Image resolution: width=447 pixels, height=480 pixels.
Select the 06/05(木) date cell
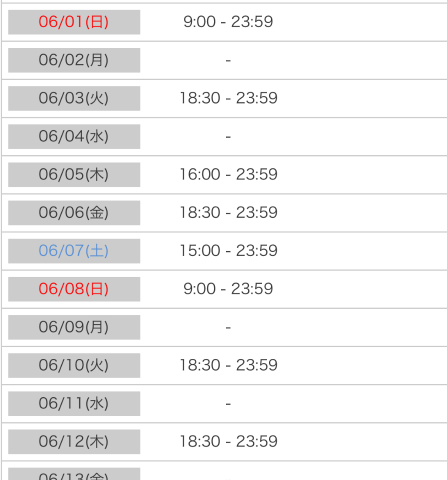click(x=74, y=175)
